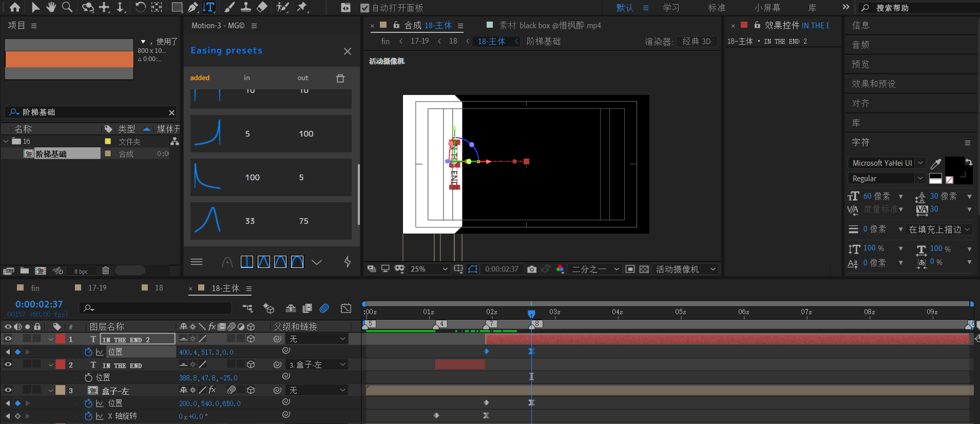
Task: Toggle position stopwatch for IN THE END 2
Action: click(x=88, y=352)
